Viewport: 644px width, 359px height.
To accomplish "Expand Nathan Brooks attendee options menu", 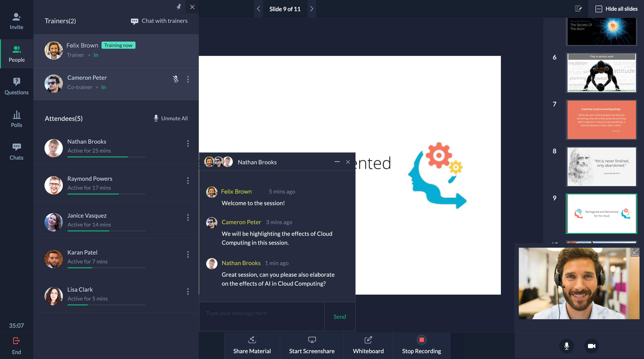I will pos(188,144).
